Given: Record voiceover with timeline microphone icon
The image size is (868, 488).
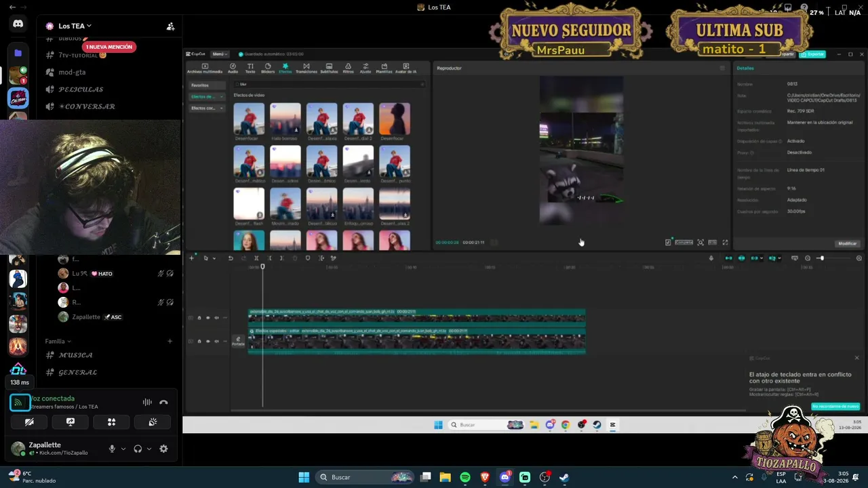Looking at the screenshot, I should tap(711, 258).
